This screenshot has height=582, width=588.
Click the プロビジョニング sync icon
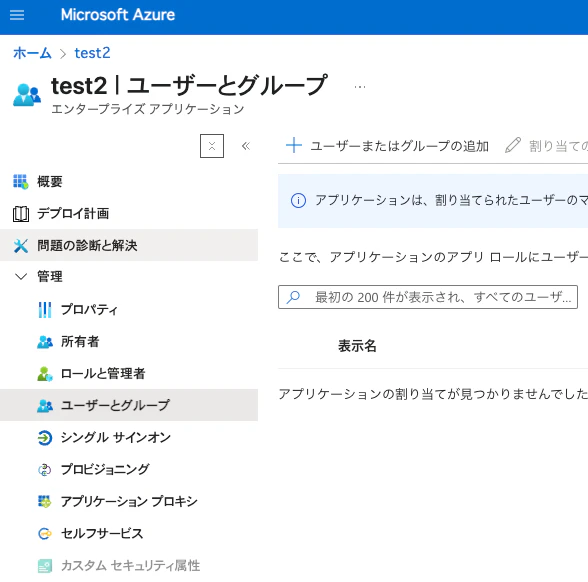coord(45,470)
